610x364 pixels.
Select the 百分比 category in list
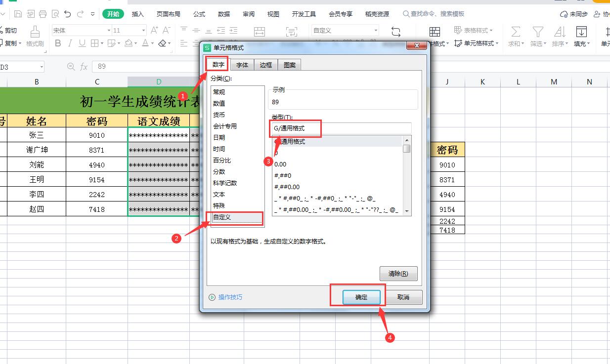click(237, 161)
